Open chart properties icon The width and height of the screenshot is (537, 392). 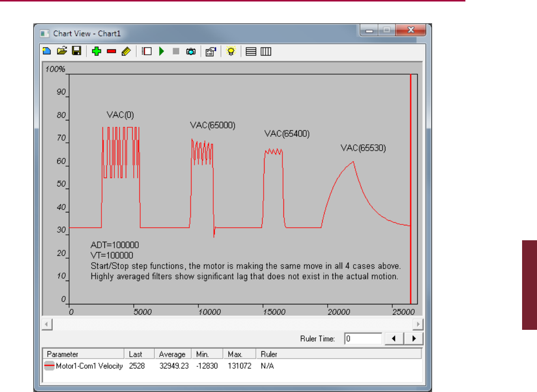(x=211, y=51)
